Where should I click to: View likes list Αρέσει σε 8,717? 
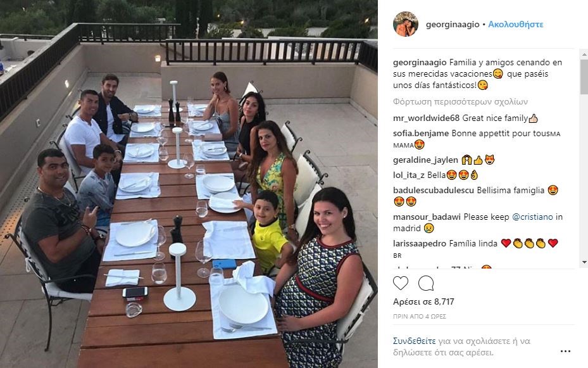coord(423,301)
